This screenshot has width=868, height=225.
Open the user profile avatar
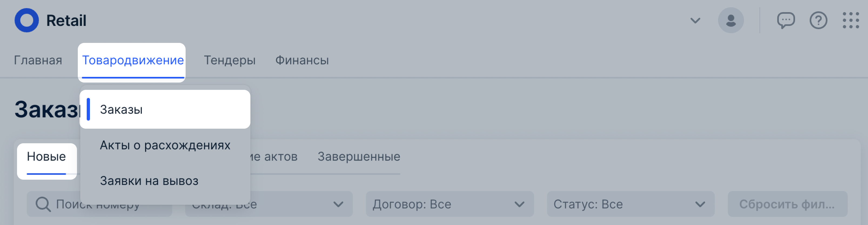pos(730,20)
